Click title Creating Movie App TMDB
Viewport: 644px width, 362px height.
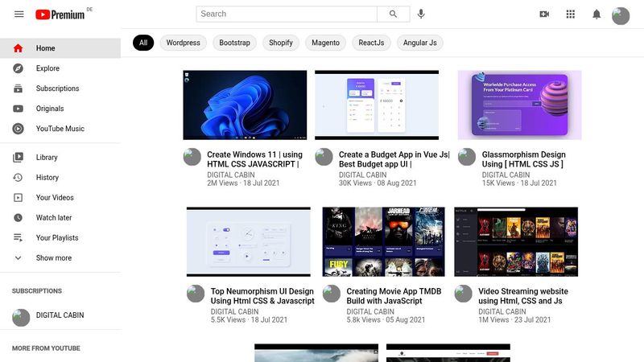[x=394, y=296]
